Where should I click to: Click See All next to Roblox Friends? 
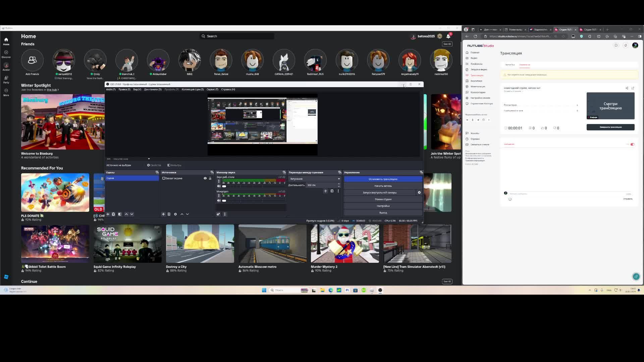point(447,44)
